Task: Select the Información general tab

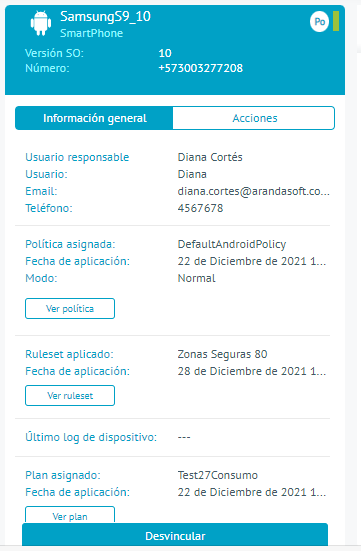Action: [94, 118]
